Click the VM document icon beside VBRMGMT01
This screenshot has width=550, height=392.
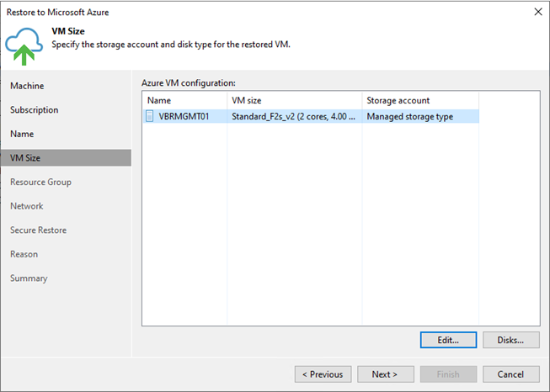pos(150,117)
